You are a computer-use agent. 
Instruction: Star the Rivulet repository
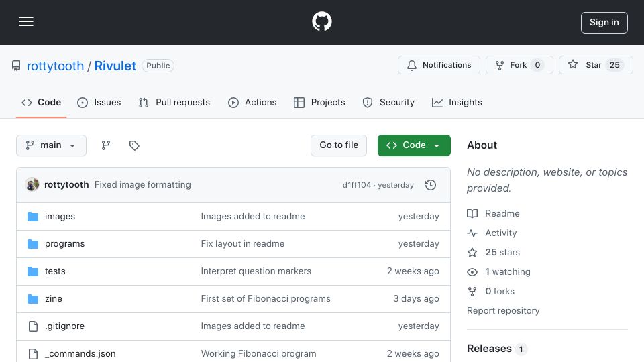(596, 65)
